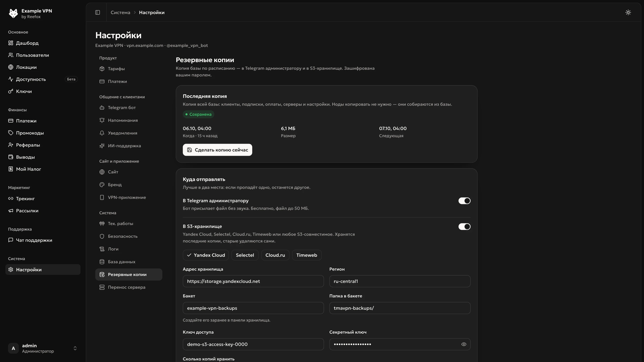644x362 pixels.
Task: Focus the Папка в бакете field
Action: pyautogui.click(x=400, y=308)
